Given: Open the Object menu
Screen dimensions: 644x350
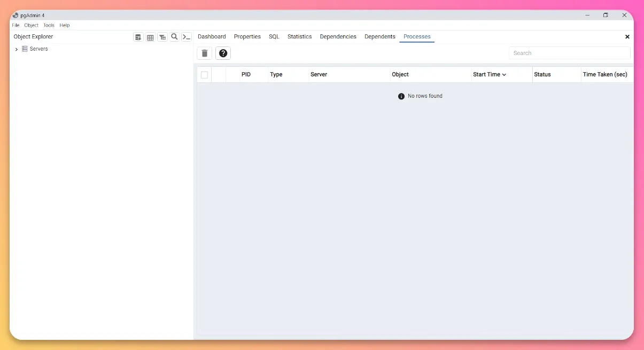Looking at the screenshot, I should coord(32,25).
